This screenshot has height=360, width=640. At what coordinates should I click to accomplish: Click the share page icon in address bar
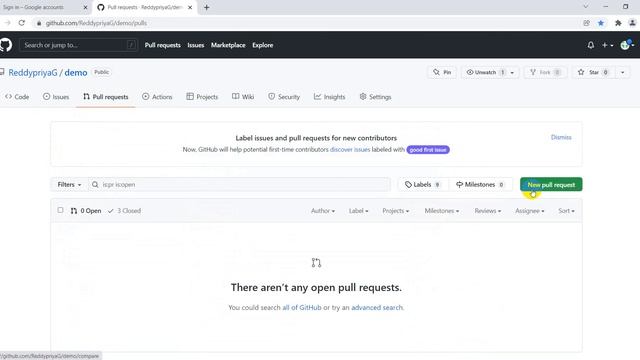coord(587,23)
